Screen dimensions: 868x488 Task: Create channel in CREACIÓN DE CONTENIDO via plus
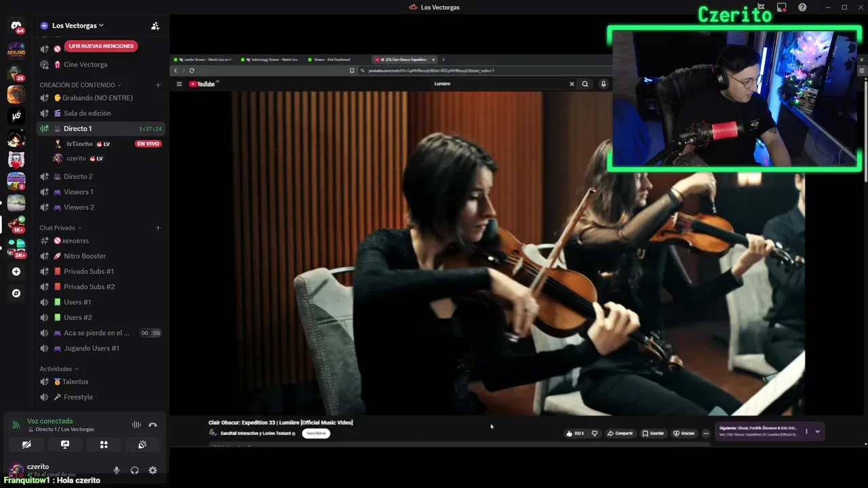coord(158,85)
